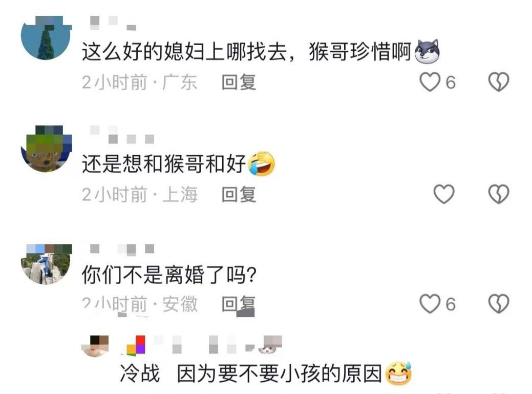The image size is (532, 394).
Task: Open second commenter's cartoon bear avatar
Action: click(x=46, y=149)
